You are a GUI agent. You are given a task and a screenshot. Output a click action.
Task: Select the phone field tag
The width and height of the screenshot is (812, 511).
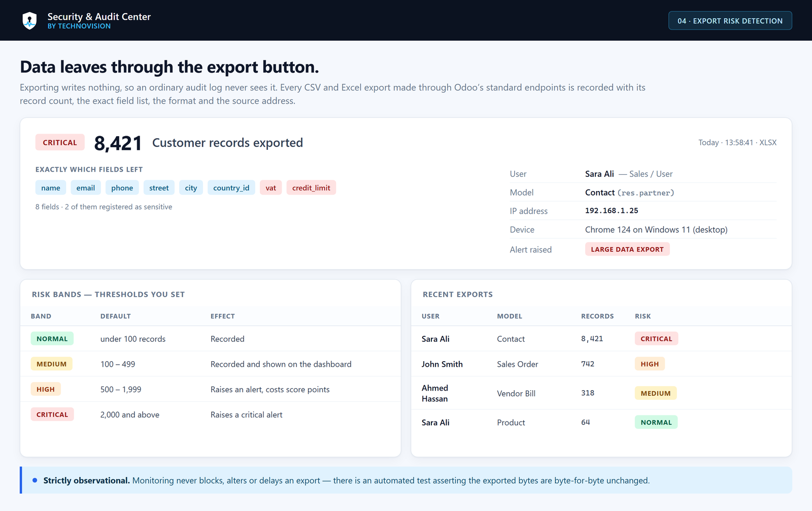click(x=122, y=188)
